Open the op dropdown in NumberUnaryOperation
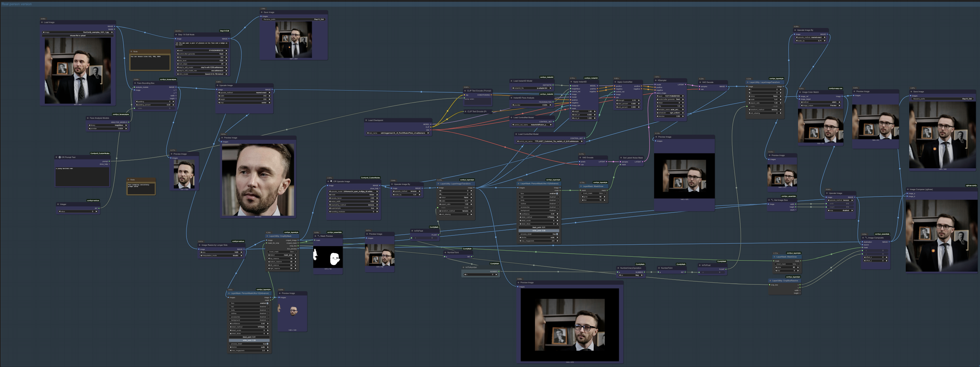 (631, 275)
